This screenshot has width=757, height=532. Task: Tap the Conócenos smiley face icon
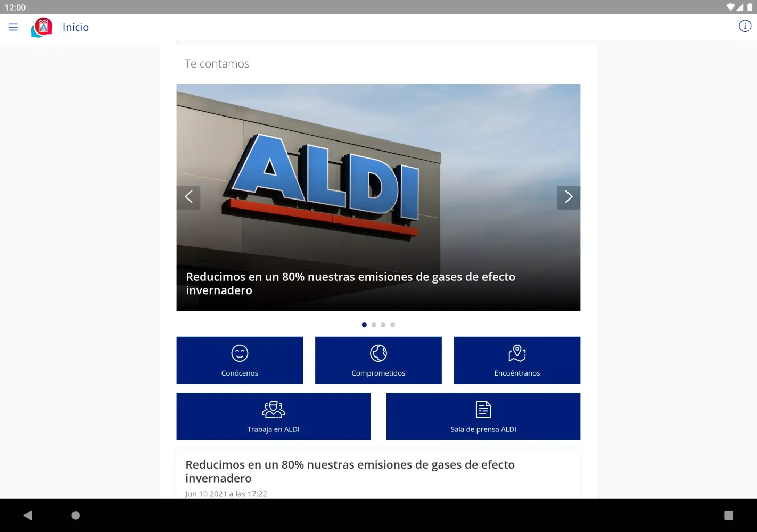[x=240, y=353]
